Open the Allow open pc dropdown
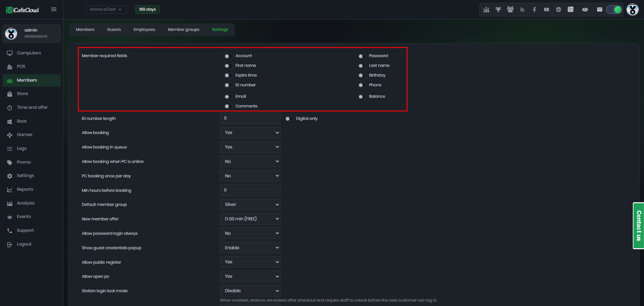Screen dimensions: 644x306 pos(250,276)
